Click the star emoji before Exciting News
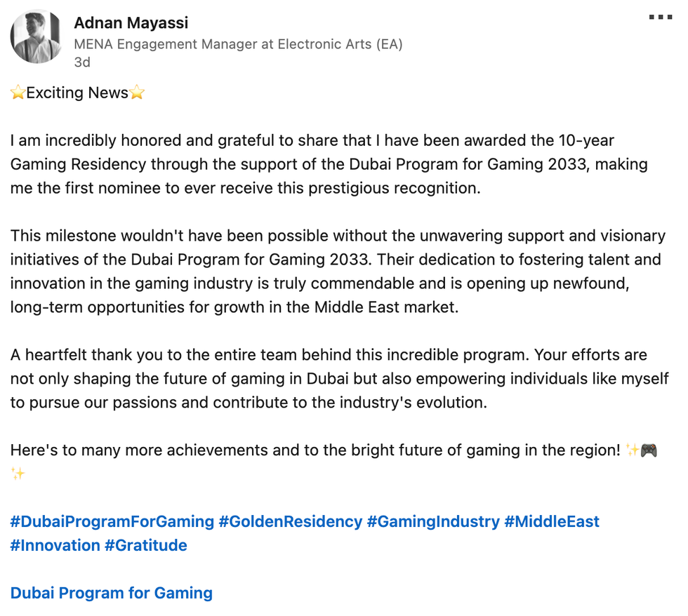 (x=18, y=93)
